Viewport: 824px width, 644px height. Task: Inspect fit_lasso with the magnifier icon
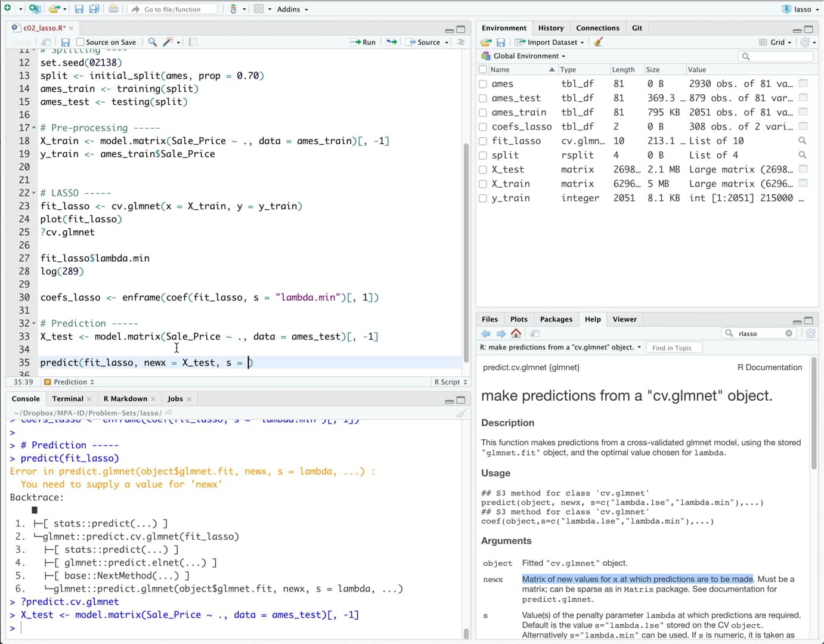pos(803,141)
